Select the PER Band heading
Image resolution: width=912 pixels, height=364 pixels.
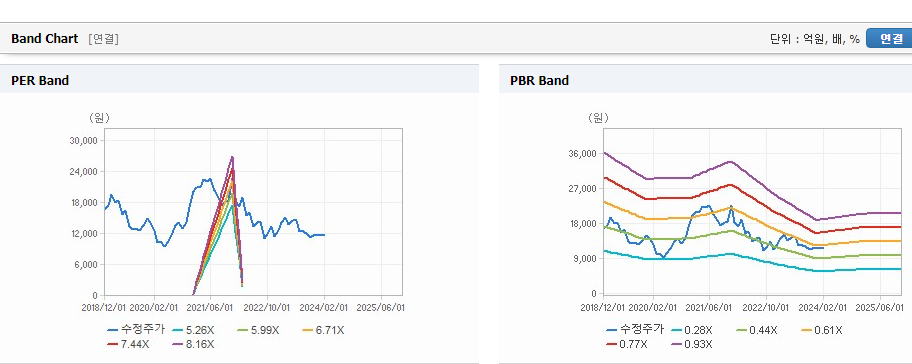(x=40, y=81)
